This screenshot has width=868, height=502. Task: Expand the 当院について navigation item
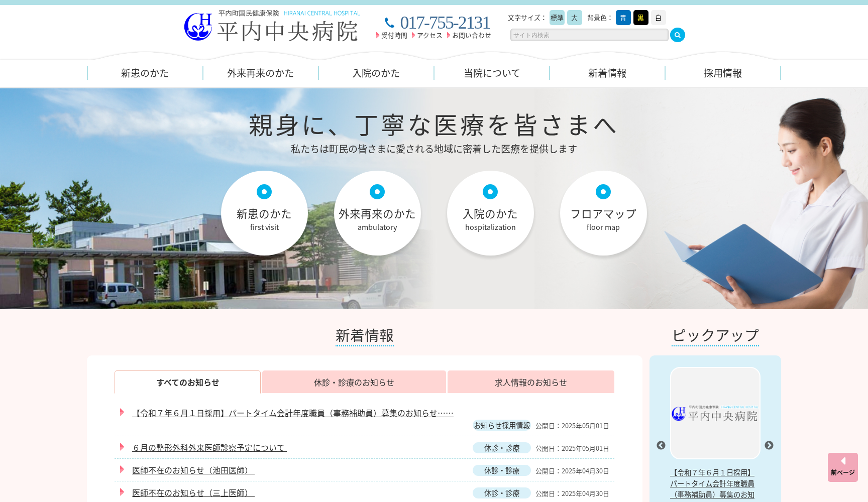click(x=491, y=73)
